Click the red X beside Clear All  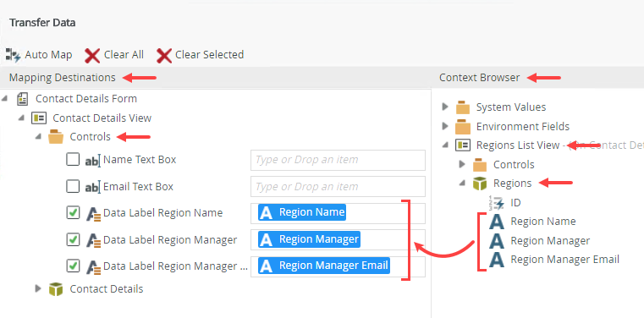(x=92, y=55)
